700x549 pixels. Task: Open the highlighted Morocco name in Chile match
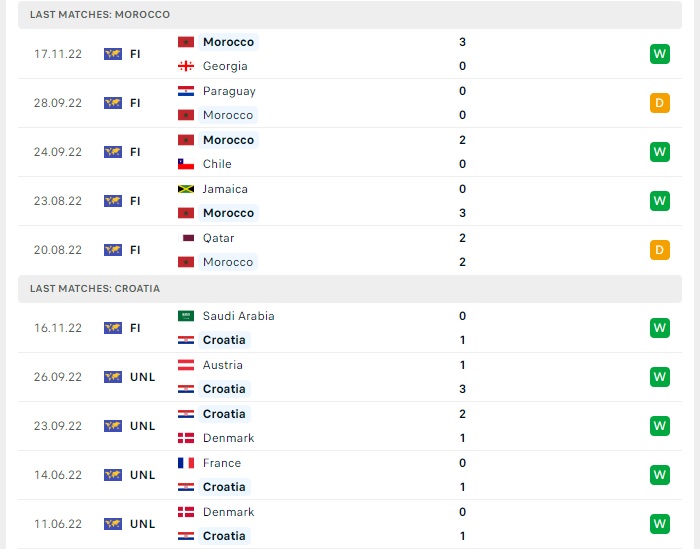228,140
